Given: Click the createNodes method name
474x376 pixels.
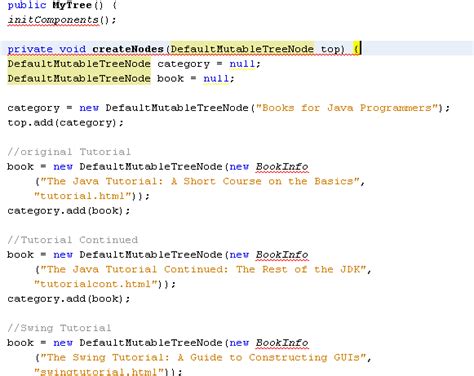Looking at the screenshot, I should pos(128,49).
